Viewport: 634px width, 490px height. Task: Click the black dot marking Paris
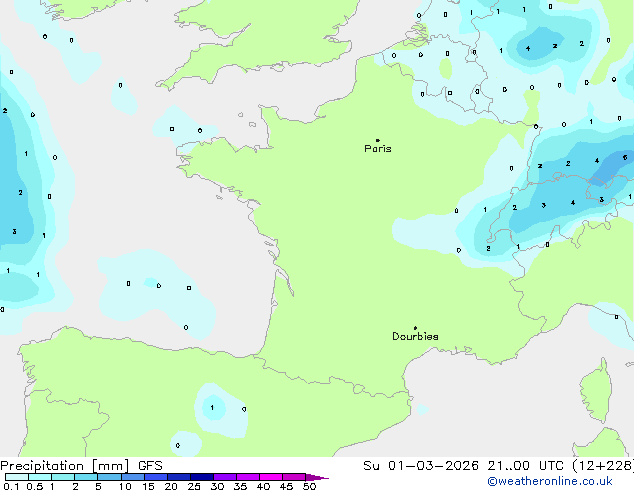point(378,140)
